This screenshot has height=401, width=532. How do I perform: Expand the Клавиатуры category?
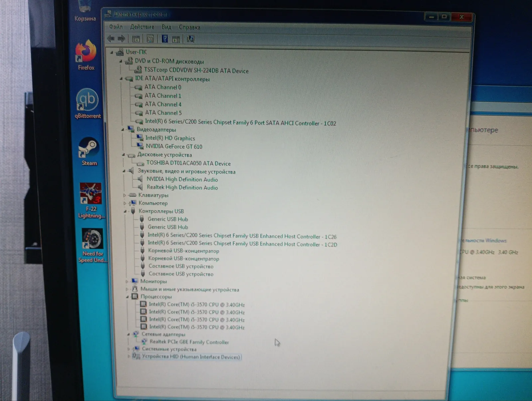point(125,195)
